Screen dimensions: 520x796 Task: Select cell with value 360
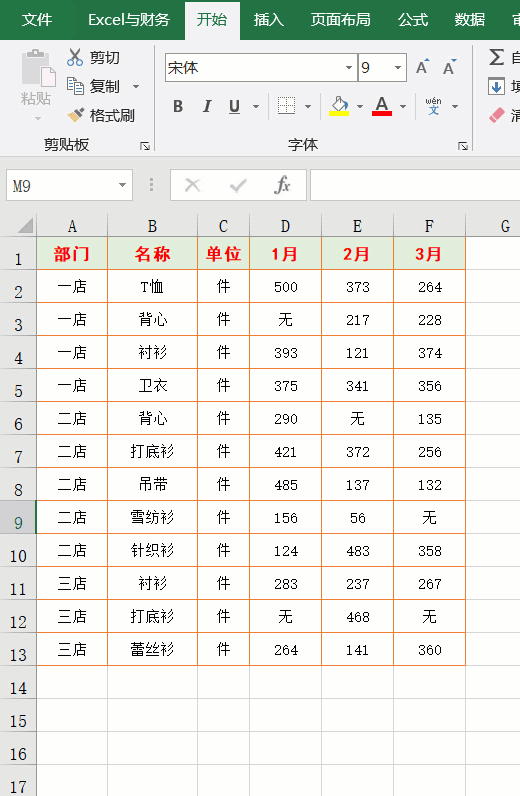click(430, 649)
